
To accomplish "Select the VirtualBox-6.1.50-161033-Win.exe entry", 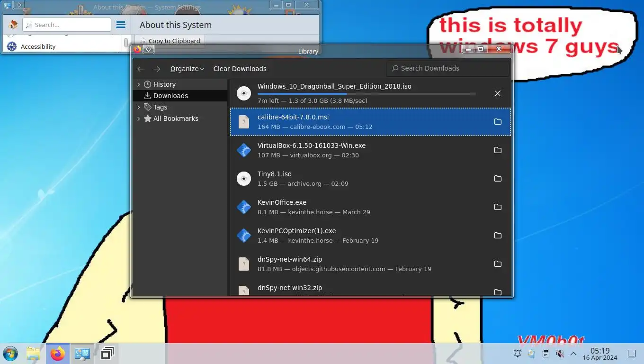I will click(x=370, y=150).
